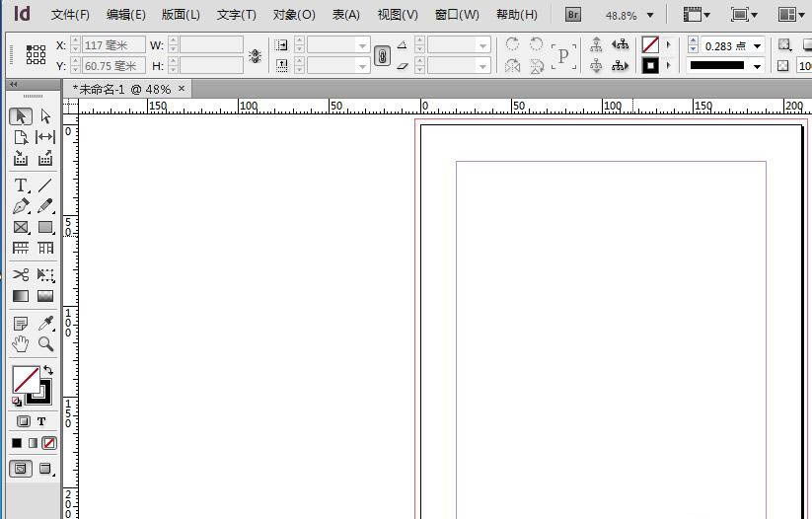Open Screen Mode dropdown in app bar
Screen dimensions: 812x519
tap(744, 15)
